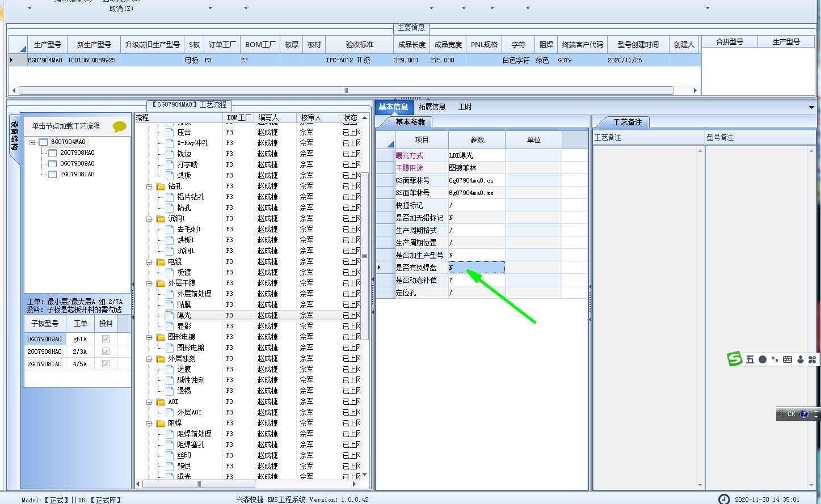Viewport: 821px width, 504px height.
Task: Click the folder icon beside 电镀
Action: pos(161,262)
